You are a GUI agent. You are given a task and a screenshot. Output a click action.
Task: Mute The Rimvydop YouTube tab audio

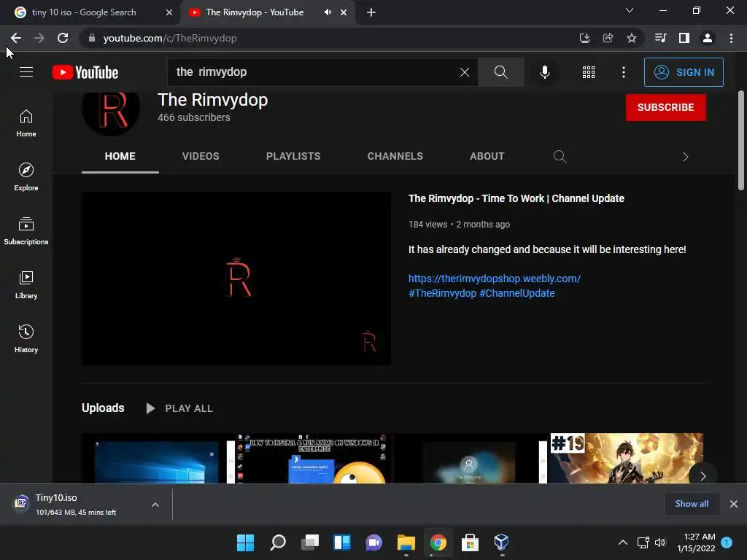[328, 12]
